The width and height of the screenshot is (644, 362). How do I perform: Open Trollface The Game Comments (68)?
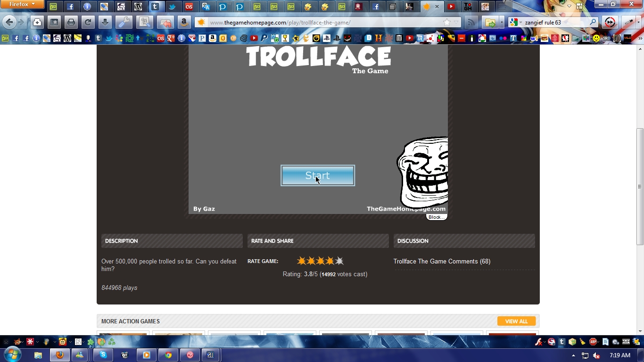click(x=442, y=261)
